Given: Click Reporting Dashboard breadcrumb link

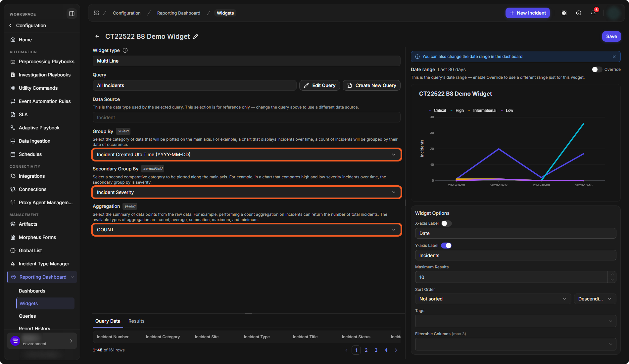Looking at the screenshot, I should coord(179,13).
